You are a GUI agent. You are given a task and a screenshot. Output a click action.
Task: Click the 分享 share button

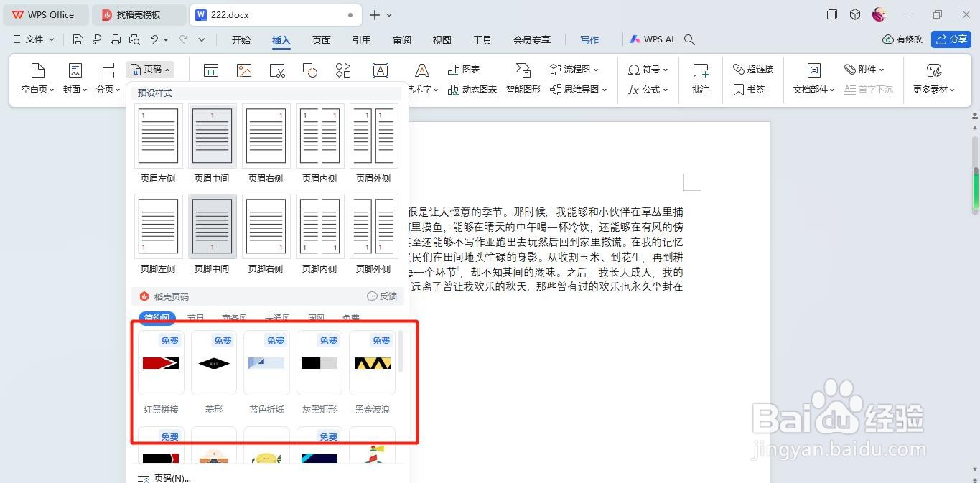[x=951, y=39]
